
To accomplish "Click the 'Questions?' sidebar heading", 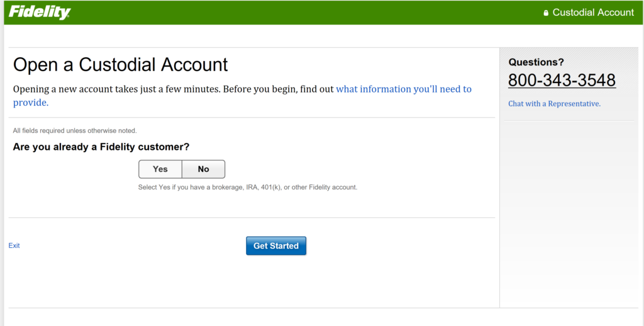I will (x=536, y=62).
